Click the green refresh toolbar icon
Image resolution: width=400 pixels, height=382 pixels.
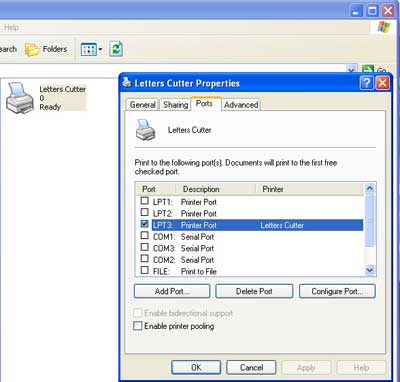(x=116, y=49)
